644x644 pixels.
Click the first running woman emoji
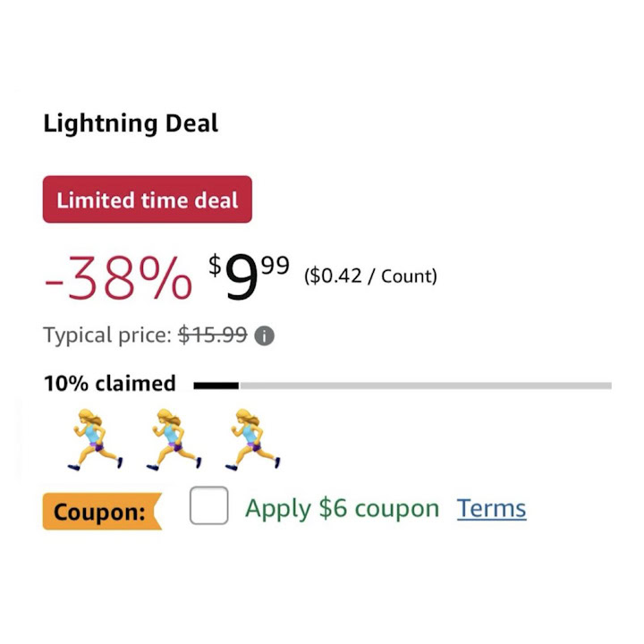coord(95,438)
